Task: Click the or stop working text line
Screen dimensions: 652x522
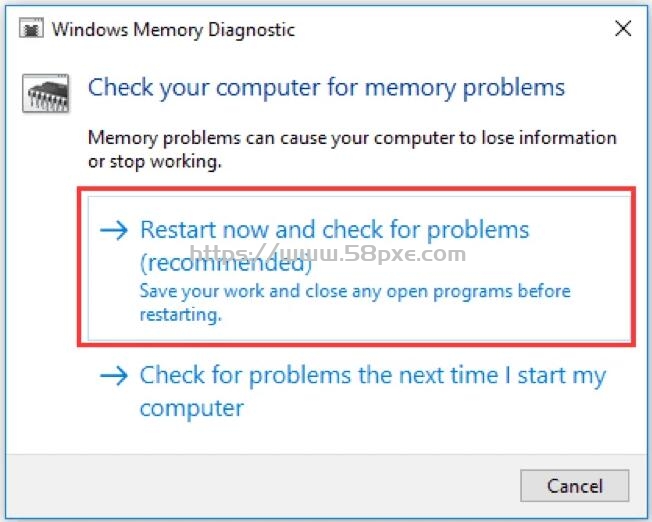Action: pos(155,162)
